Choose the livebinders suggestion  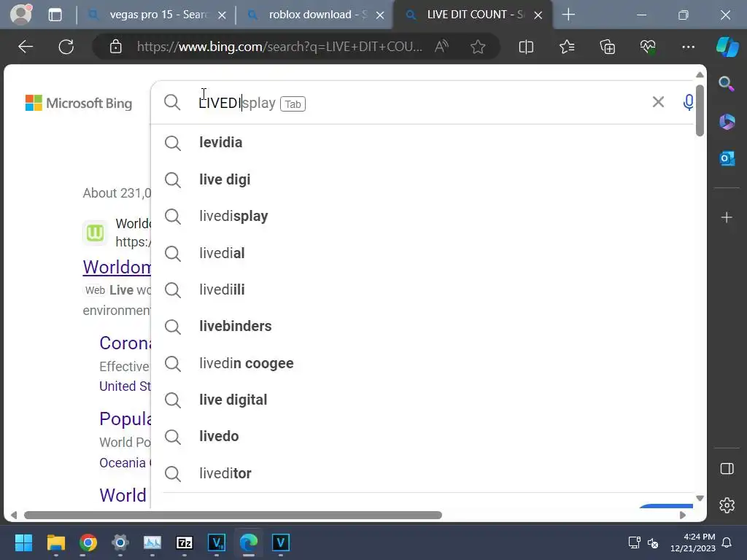pyautogui.click(x=422, y=326)
